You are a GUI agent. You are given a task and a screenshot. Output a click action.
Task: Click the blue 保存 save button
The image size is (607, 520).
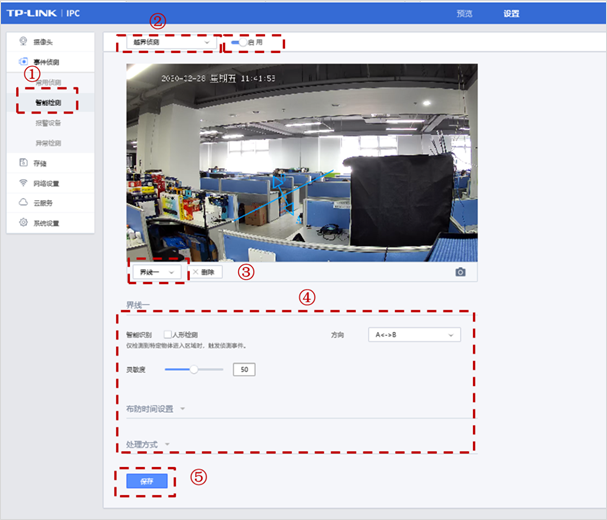[146, 481]
